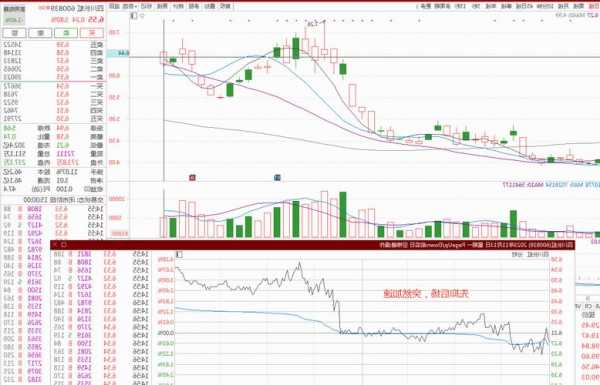
Task: Click the red square event marker under candlesticks
Action: pos(192,178)
